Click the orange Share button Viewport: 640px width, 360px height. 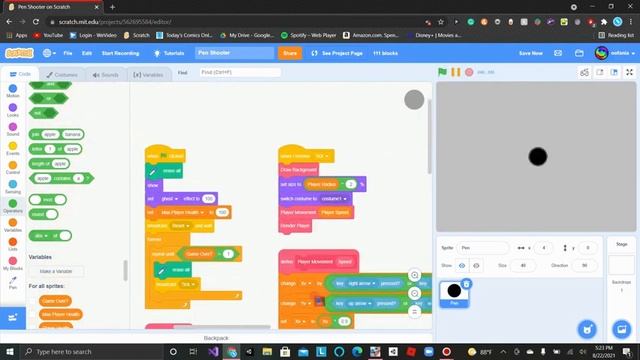point(290,53)
